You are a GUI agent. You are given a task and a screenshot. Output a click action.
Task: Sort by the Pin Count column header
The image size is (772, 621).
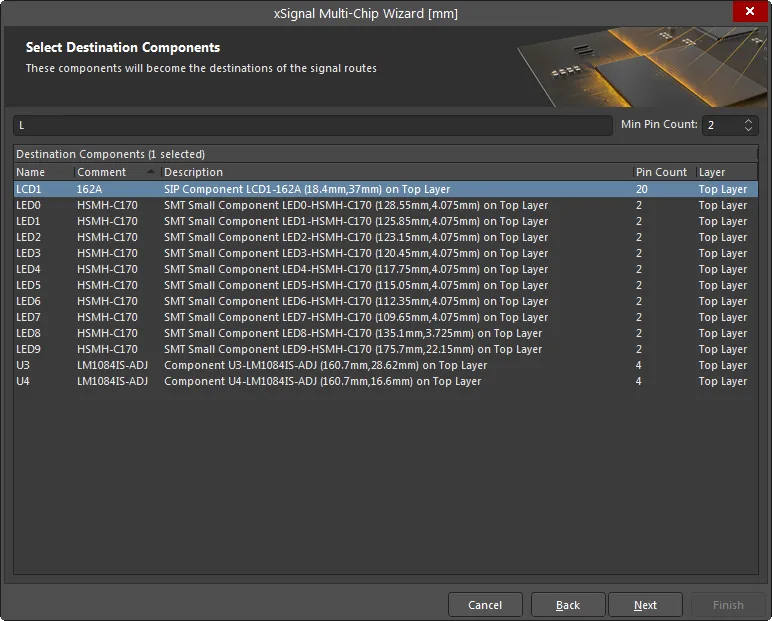click(661, 172)
